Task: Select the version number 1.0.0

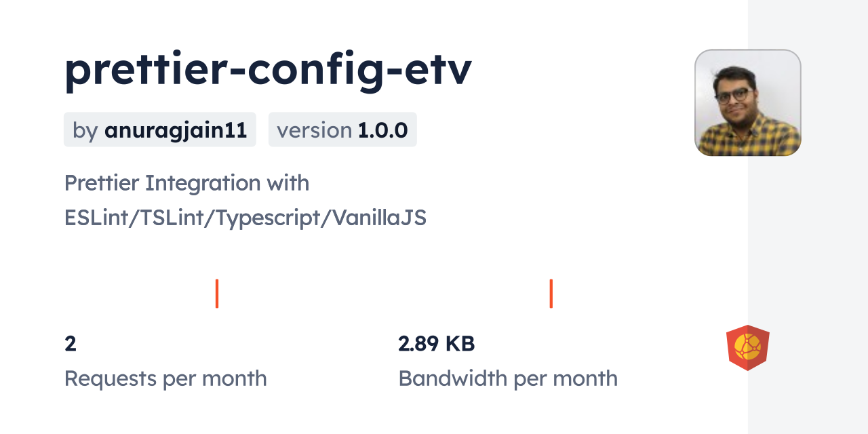Action: pyautogui.click(x=382, y=130)
